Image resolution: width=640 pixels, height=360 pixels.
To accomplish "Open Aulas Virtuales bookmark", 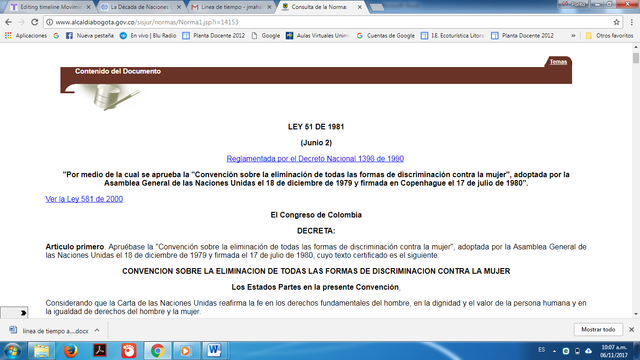I will coord(318,36).
